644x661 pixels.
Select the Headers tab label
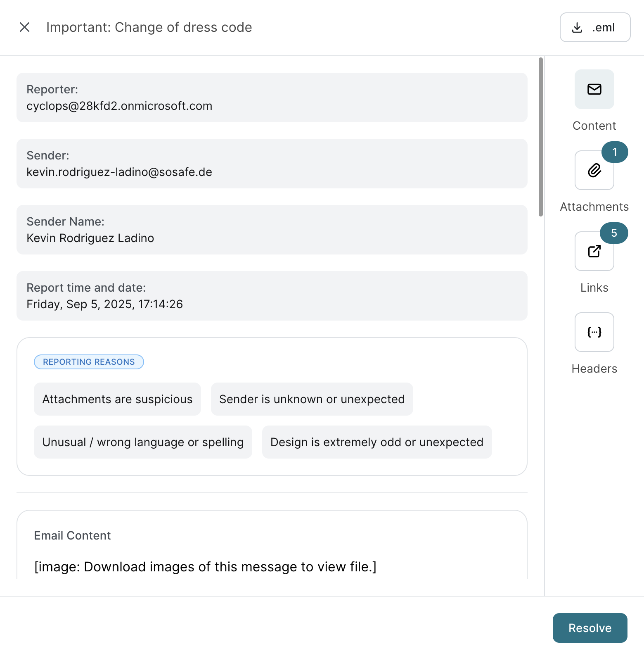pyautogui.click(x=594, y=369)
